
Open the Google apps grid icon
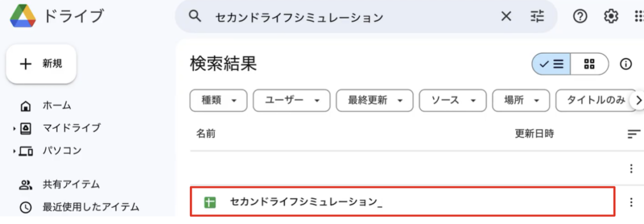[638, 17]
